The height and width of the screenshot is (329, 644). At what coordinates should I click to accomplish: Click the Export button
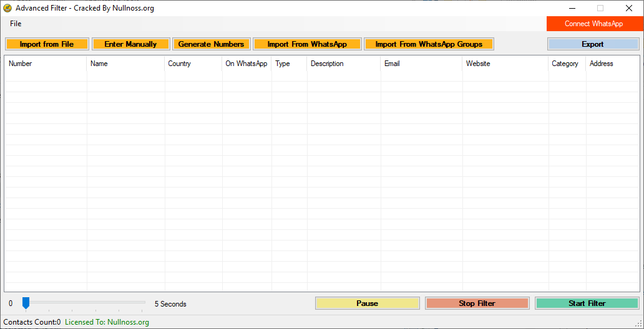(x=593, y=44)
